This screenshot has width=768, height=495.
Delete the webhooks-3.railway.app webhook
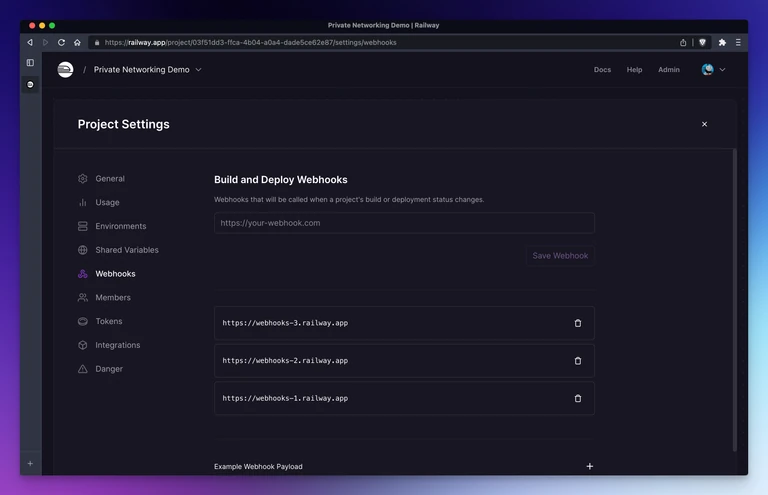click(x=577, y=323)
